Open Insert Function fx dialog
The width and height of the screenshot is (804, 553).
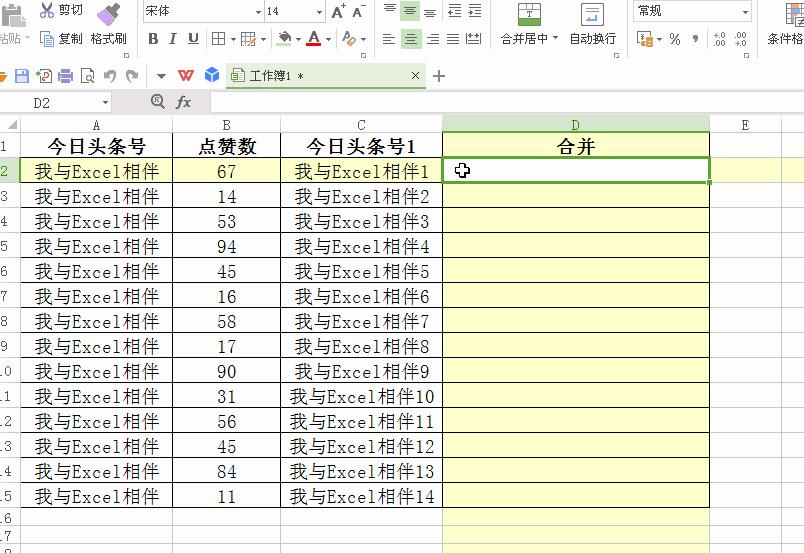[183, 102]
